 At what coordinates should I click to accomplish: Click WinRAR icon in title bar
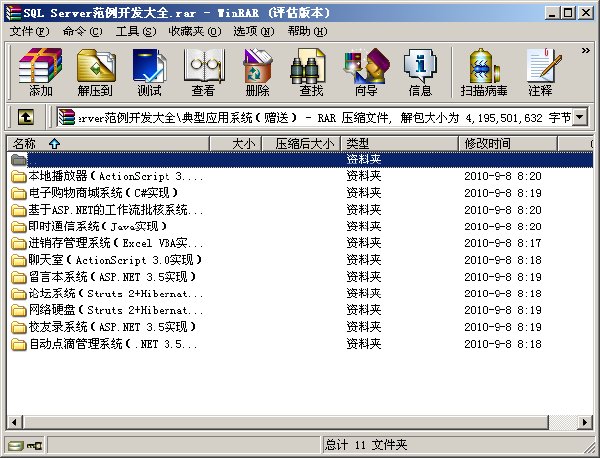13,13
